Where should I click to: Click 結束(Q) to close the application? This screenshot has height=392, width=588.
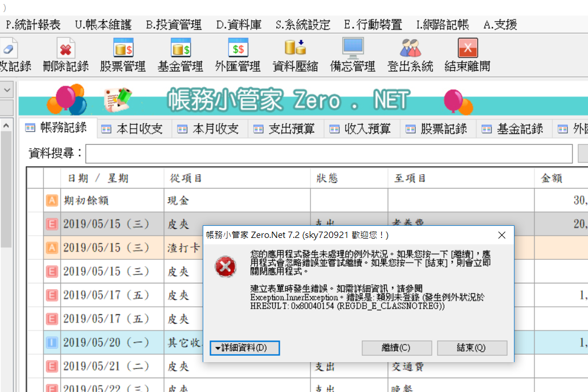tap(472, 348)
